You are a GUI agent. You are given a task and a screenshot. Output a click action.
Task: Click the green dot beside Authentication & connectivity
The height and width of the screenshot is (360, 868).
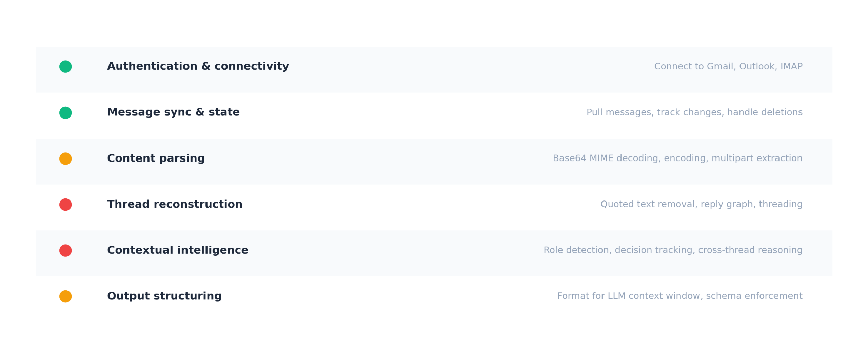coord(65,66)
